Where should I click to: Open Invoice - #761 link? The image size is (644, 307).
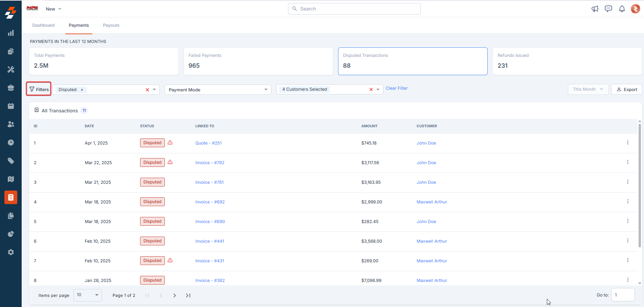pos(209,182)
